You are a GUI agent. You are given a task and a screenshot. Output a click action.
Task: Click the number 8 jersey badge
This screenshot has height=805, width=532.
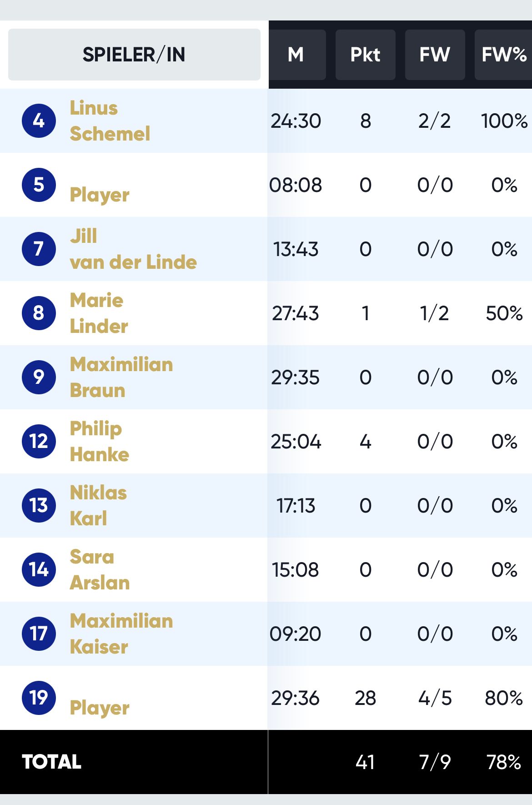[x=39, y=313]
